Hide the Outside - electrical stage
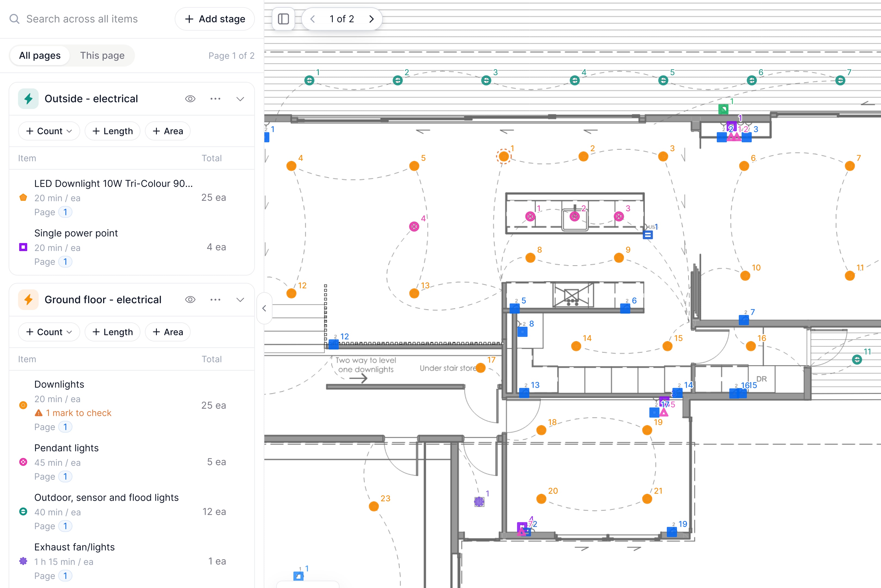The width and height of the screenshot is (881, 588). point(190,99)
